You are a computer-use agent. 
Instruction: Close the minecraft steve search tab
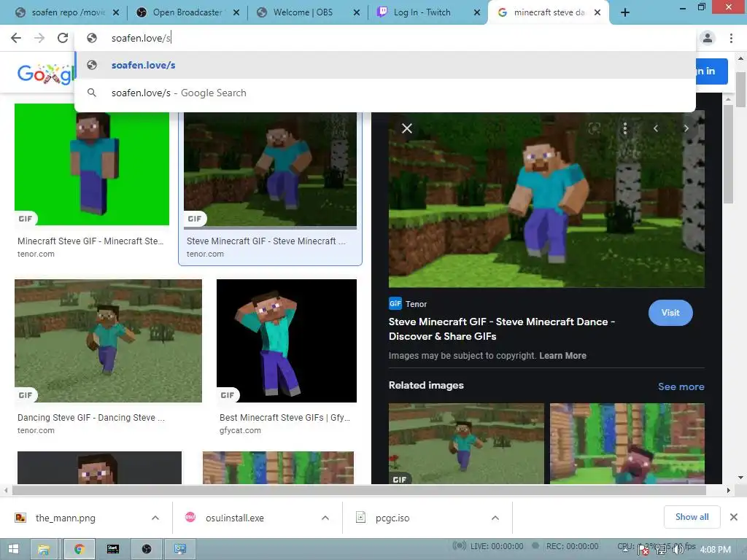(x=597, y=12)
